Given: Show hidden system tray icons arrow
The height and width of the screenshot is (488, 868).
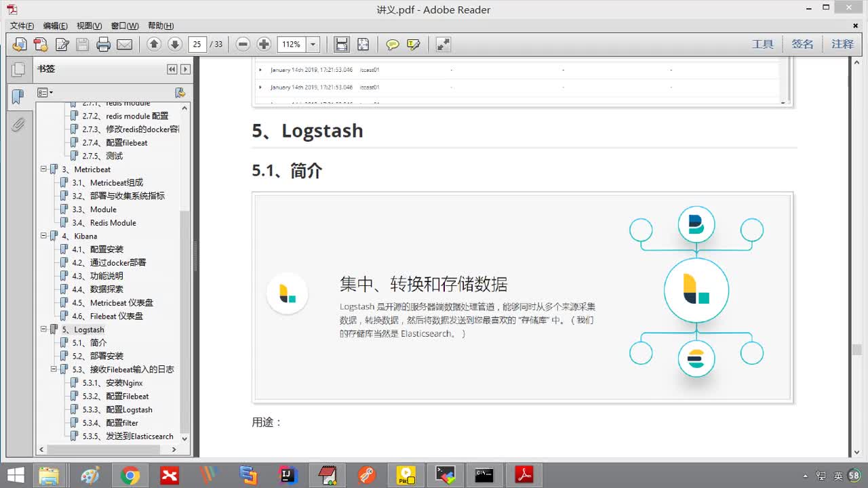Looking at the screenshot, I should pyautogui.click(x=806, y=476).
